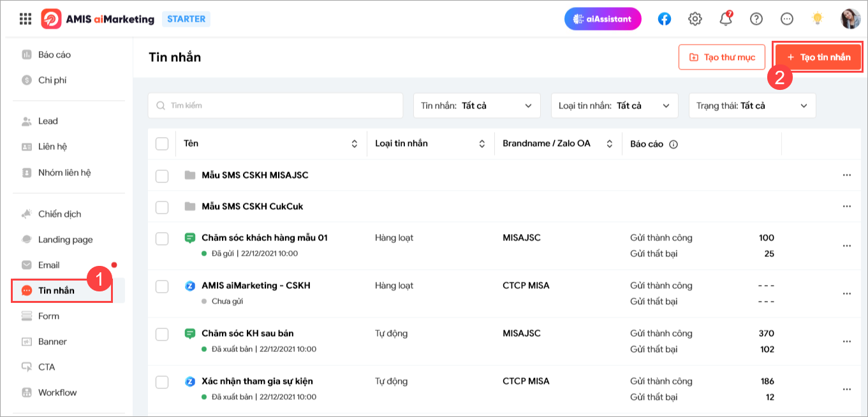Image resolution: width=868 pixels, height=417 pixels.
Task: Check the select-all checkbox in the table header
Action: coord(161,143)
